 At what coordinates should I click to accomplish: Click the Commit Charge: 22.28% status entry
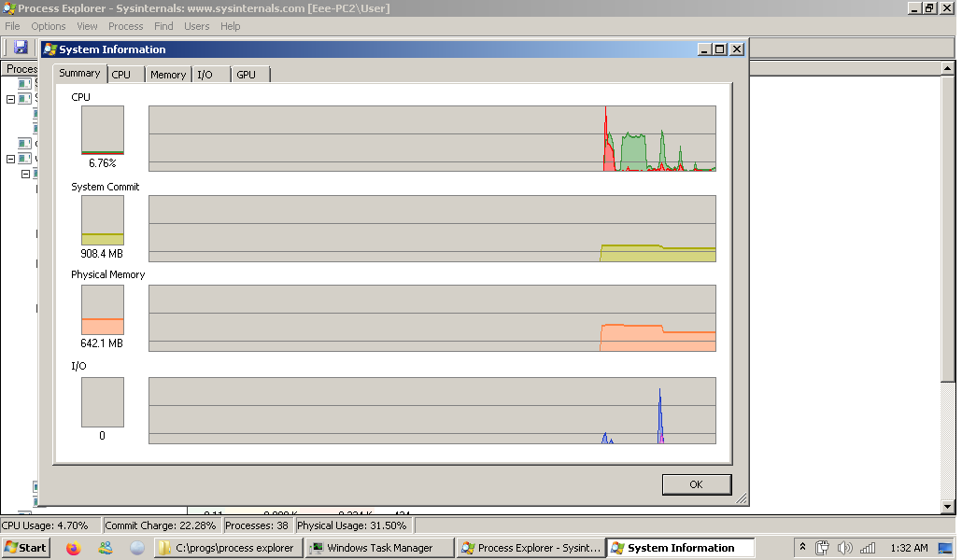click(x=161, y=525)
